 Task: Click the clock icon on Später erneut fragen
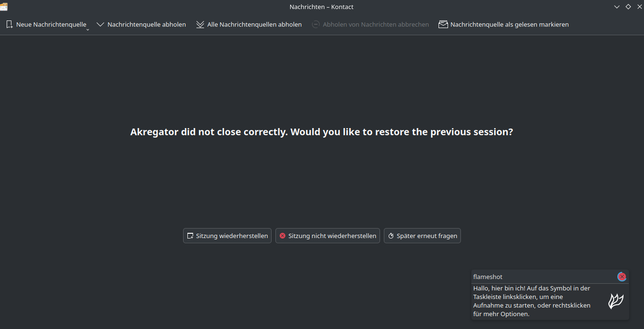pyautogui.click(x=391, y=236)
